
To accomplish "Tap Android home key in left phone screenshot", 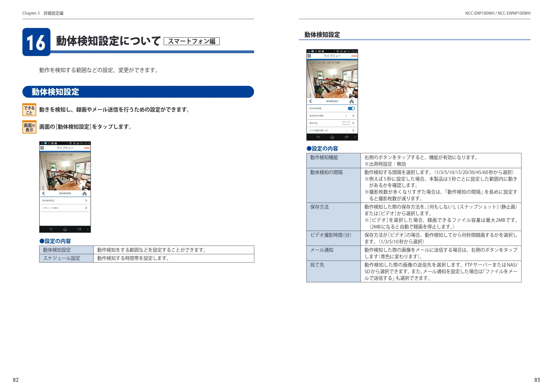I will pyautogui.click(x=65, y=229).
